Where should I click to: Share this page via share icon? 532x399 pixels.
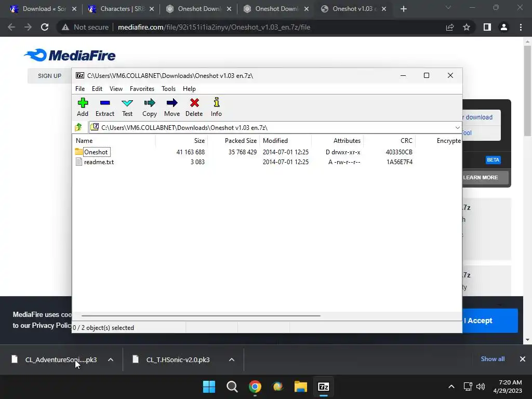[450, 27]
